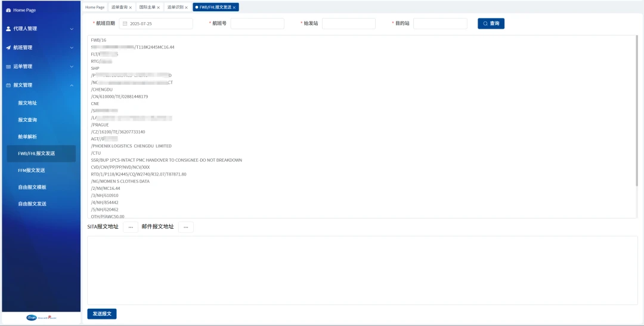Close the 运单查询 tab
This screenshot has height=326, width=644.
pyautogui.click(x=131, y=7)
